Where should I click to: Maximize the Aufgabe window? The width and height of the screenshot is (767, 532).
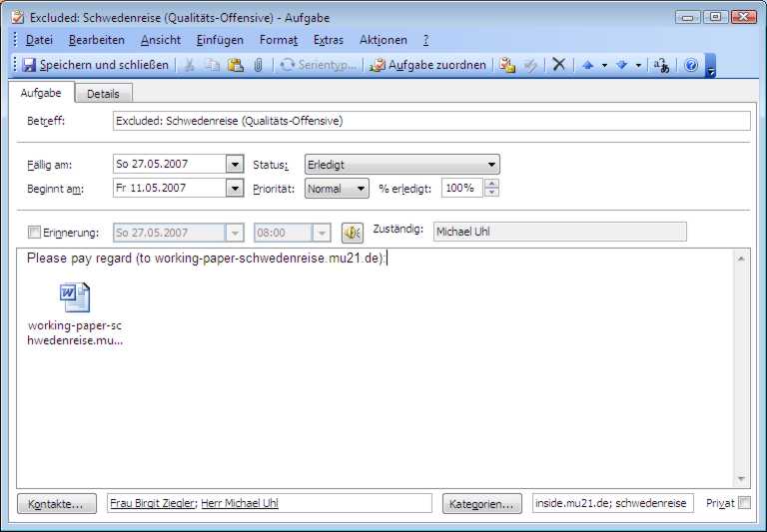point(716,18)
